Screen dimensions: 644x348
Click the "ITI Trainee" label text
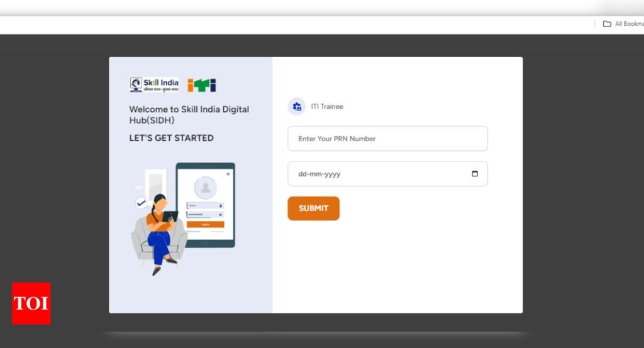327,107
